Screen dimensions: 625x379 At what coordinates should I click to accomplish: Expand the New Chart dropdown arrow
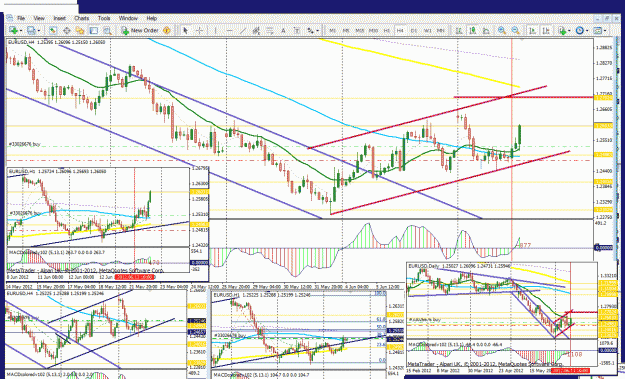pyautogui.click(x=20, y=31)
